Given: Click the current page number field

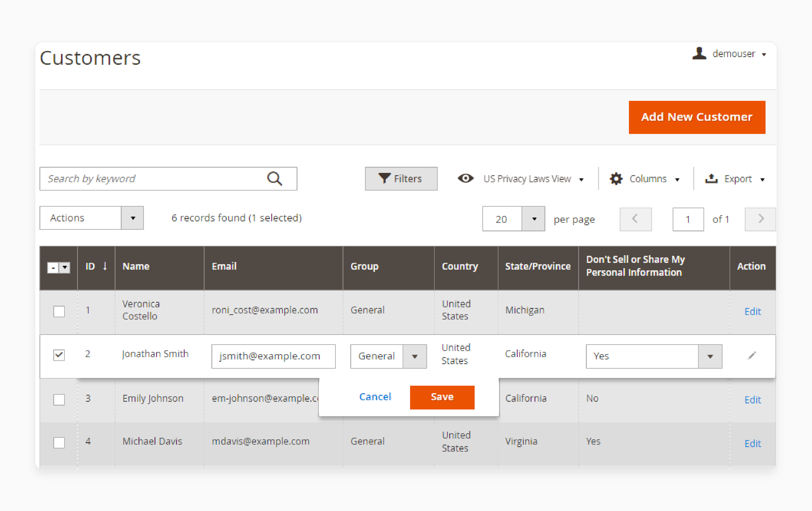Looking at the screenshot, I should coord(688,219).
